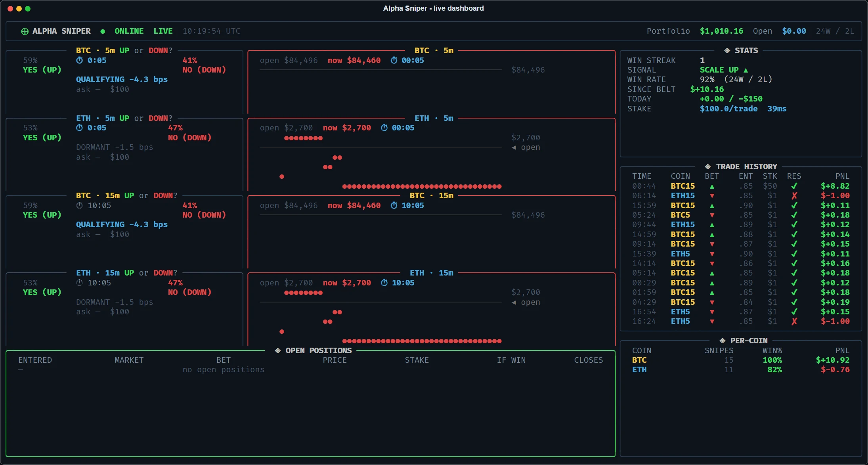Image resolution: width=868 pixels, height=465 pixels.
Task: Click the CLOSES column header
Action: click(589, 360)
